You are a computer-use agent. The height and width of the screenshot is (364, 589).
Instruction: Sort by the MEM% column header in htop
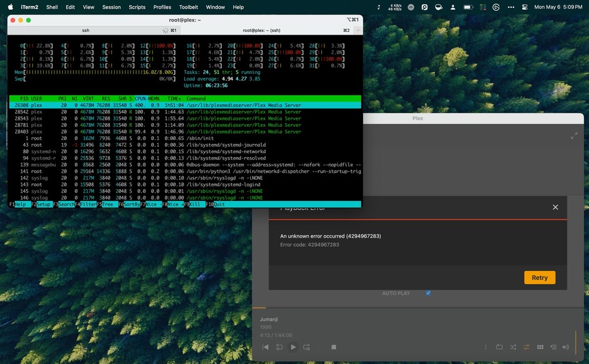click(154, 99)
